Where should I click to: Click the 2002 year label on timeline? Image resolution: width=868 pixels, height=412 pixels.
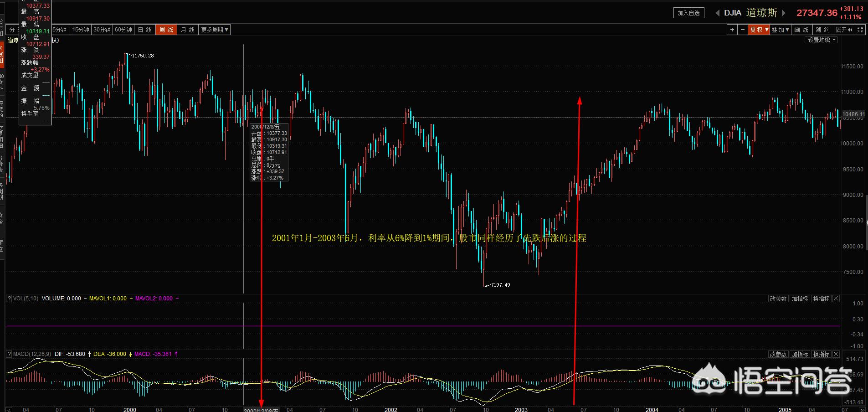[x=390, y=409]
